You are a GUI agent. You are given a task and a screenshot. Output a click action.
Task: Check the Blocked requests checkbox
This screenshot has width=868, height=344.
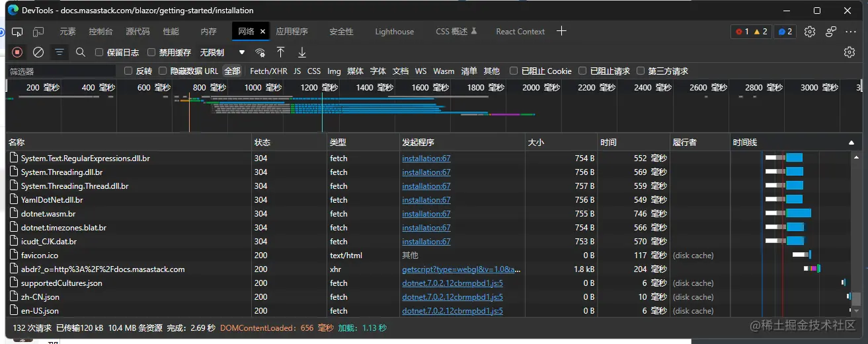tap(582, 71)
